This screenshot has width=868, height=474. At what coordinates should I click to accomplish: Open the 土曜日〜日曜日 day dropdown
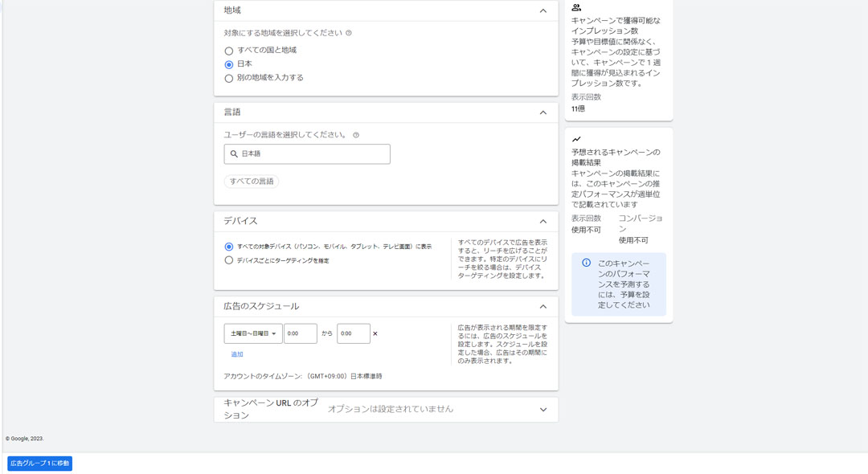tap(253, 333)
